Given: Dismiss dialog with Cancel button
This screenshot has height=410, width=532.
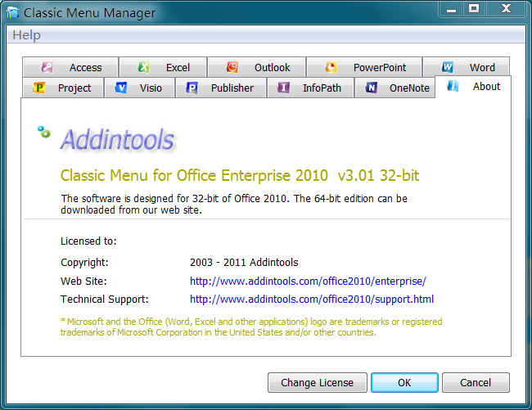Looking at the screenshot, I should 476,382.
